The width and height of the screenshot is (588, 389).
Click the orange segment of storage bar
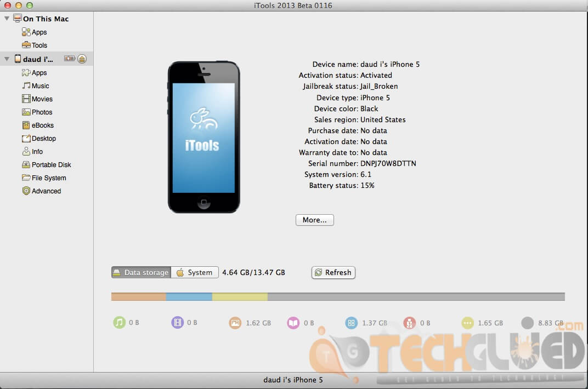[138, 296]
